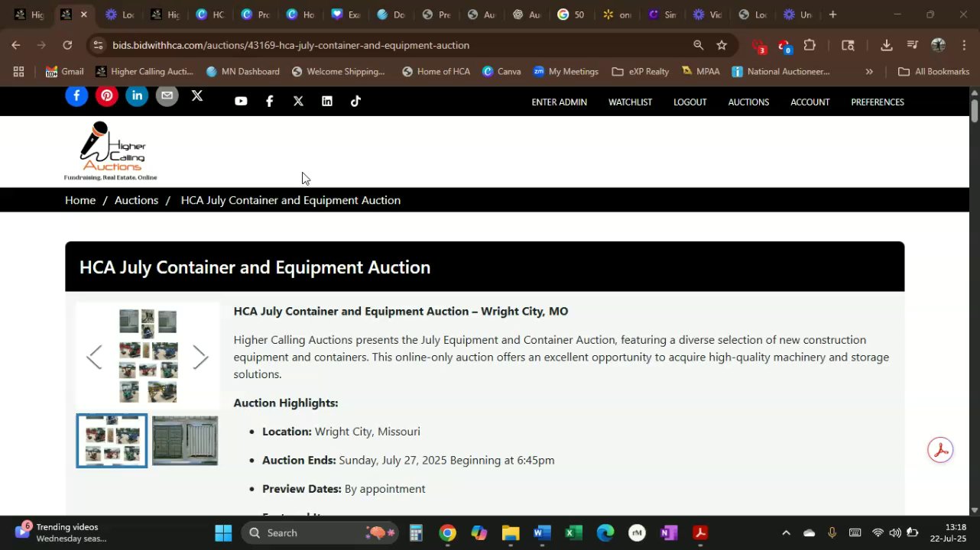Click the email envelope share icon
980x550 pixels.
coord(167,95)
